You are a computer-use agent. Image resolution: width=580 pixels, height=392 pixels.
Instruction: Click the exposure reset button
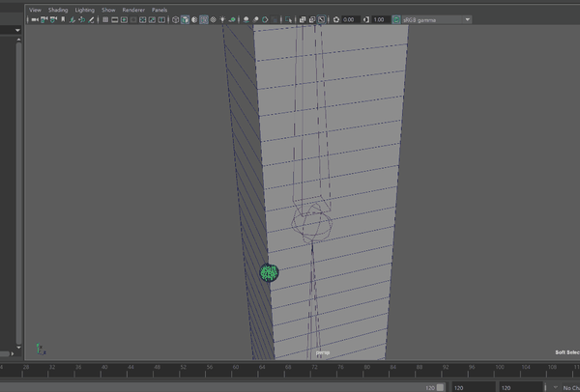pyautogui.click(x=335, y=19)
